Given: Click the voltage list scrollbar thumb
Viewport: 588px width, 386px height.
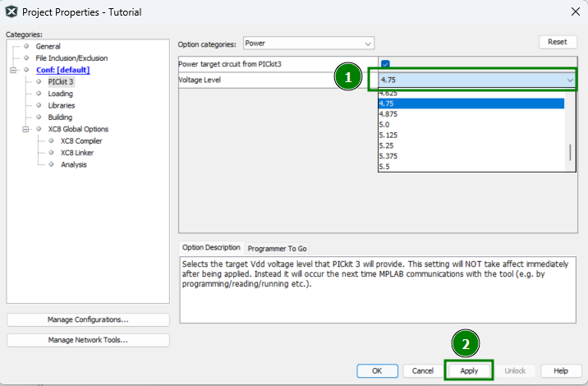Looking at the screenshot, I should tap(570, 152).
